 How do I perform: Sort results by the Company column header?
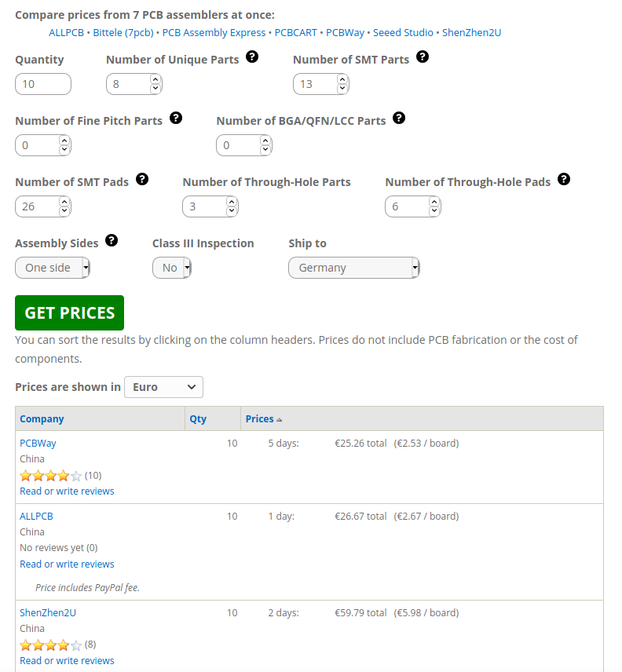coord(42,419)
